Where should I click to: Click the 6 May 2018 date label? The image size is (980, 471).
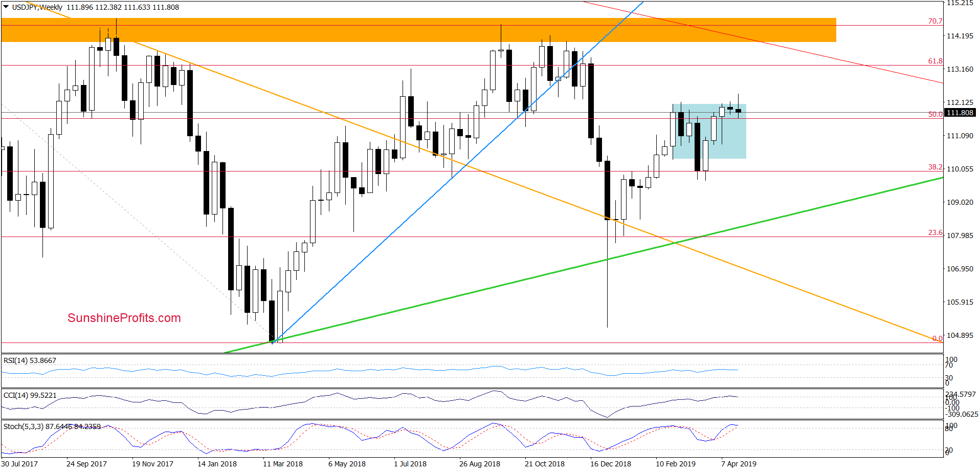pyautogui.click(x=347, y=464)
